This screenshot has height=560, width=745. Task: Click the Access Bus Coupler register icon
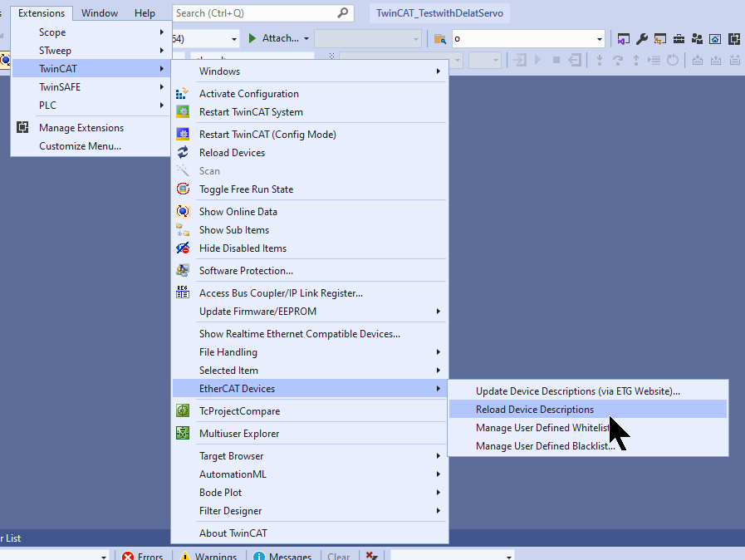tap(183, 292)
